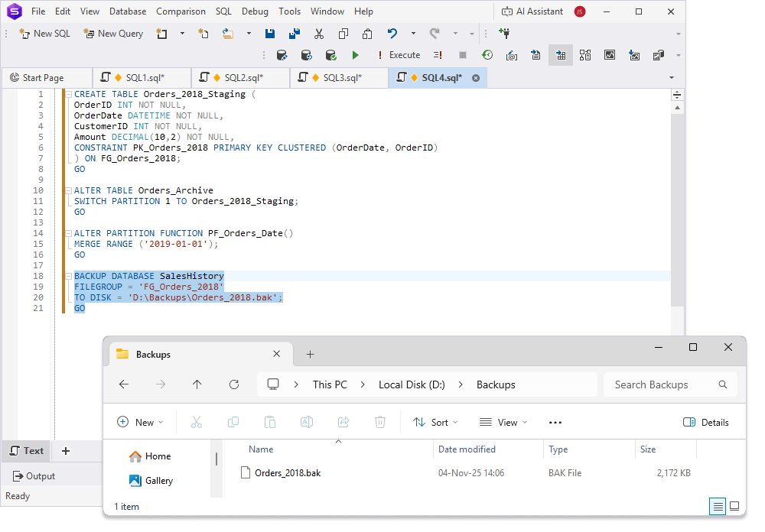Screen dimensions: 765x532
Task: Open query execution history
Action: click(x=487, y=55)
